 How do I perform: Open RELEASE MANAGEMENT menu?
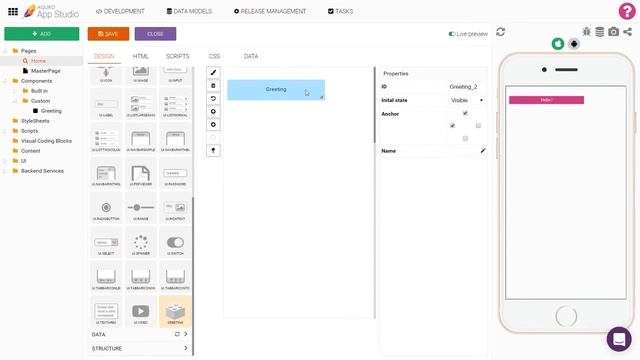(270, 11)
